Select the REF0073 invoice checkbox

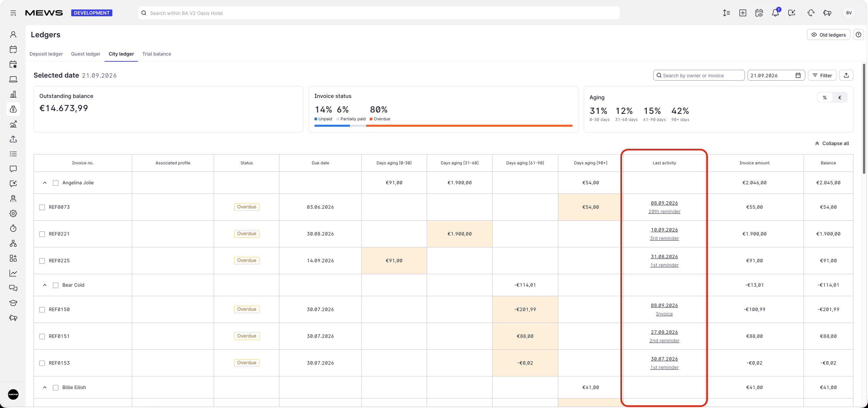(42, 207)
